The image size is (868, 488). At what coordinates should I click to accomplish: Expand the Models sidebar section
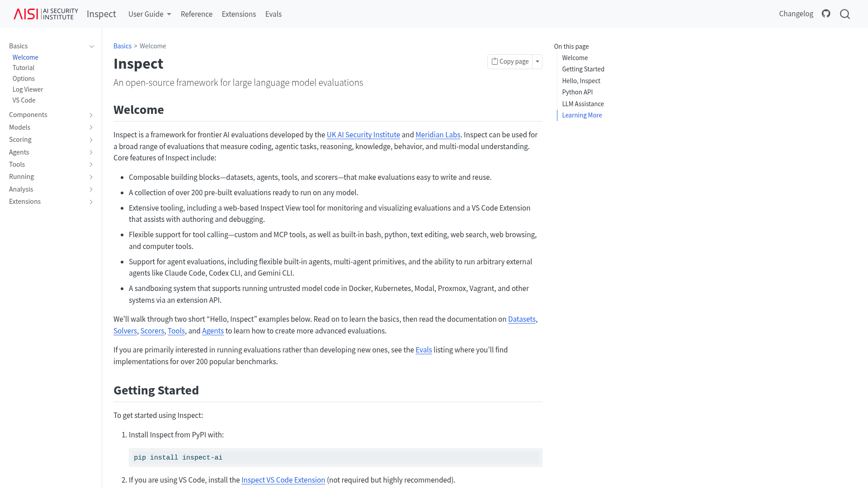91,127
